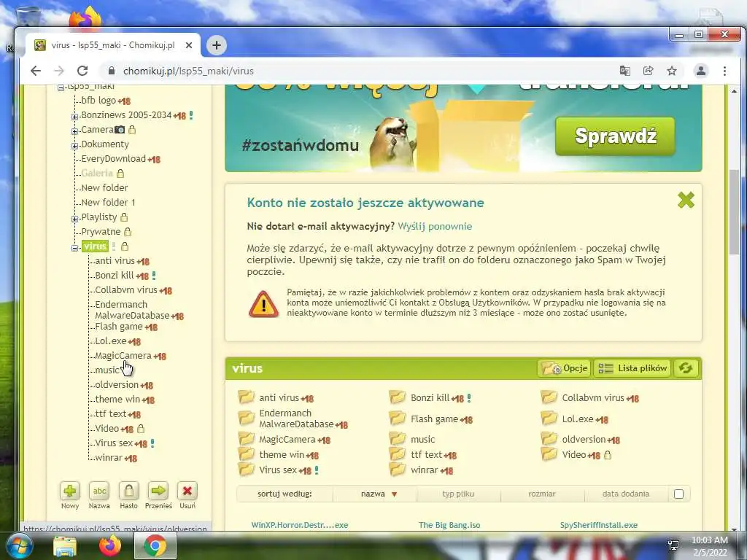Image resolution: width=747 pixels, height=560 pixels.
Task: Open Windows Explorer from taskbar
Action: click(65, 545)
